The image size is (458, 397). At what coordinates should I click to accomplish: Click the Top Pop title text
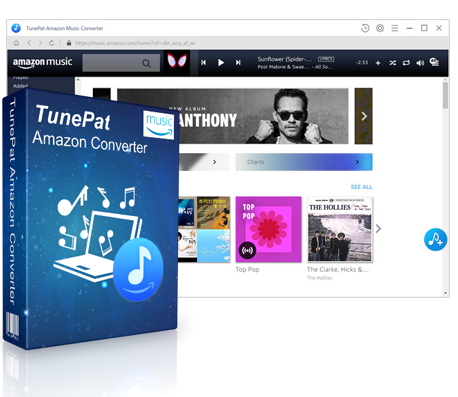click(247, 269)
